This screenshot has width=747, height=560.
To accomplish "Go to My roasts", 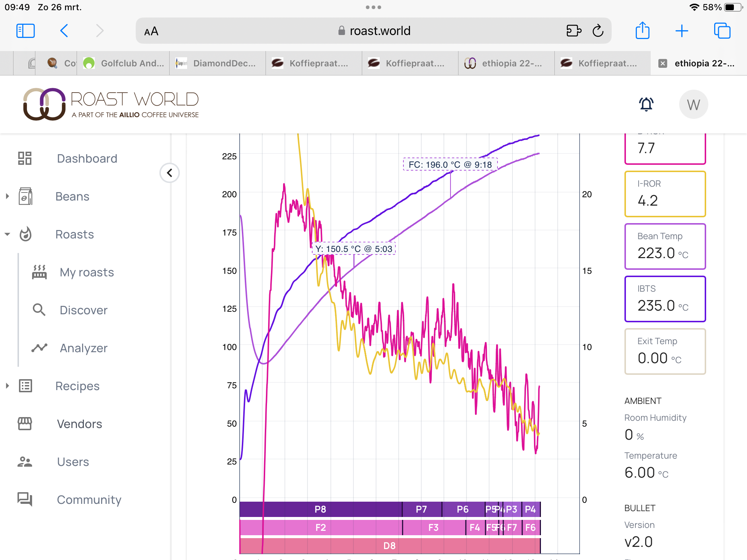I will (87, 272).
